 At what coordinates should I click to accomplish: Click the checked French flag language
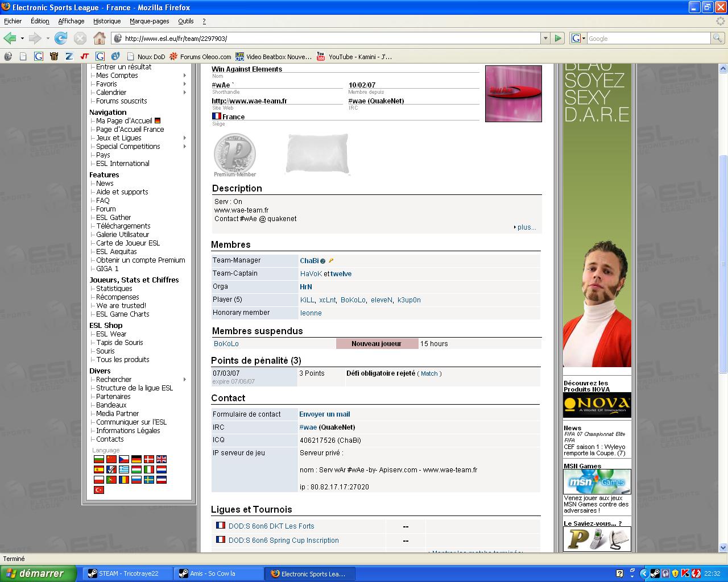pos(111,469)
